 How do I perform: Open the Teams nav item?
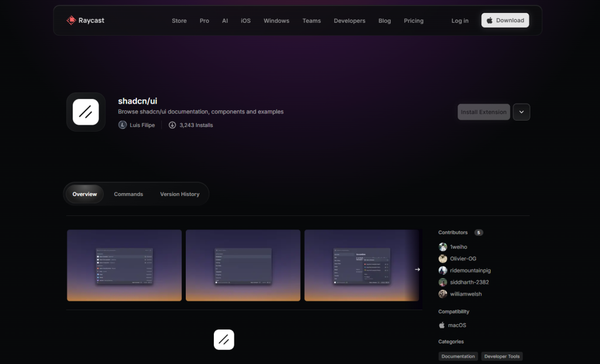[x=312, y=20]
